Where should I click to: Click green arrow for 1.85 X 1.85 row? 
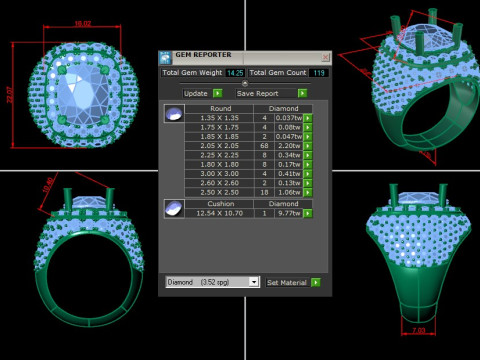(308, 136)
